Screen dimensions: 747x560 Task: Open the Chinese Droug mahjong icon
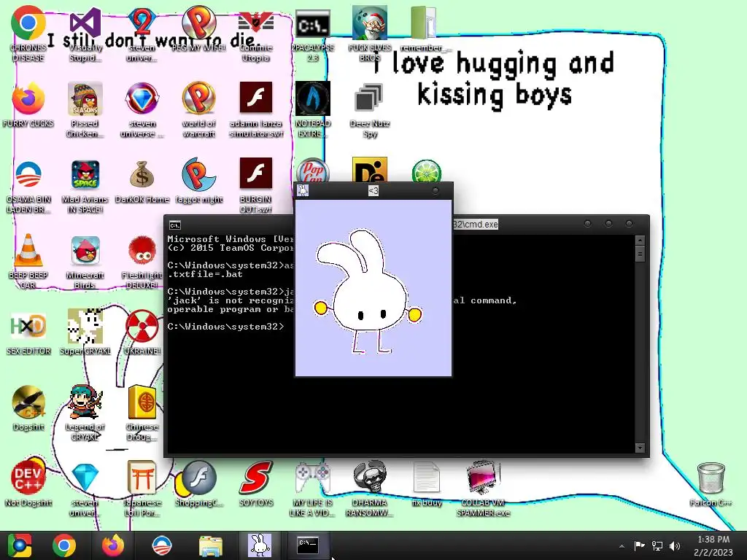coord(142,402)
